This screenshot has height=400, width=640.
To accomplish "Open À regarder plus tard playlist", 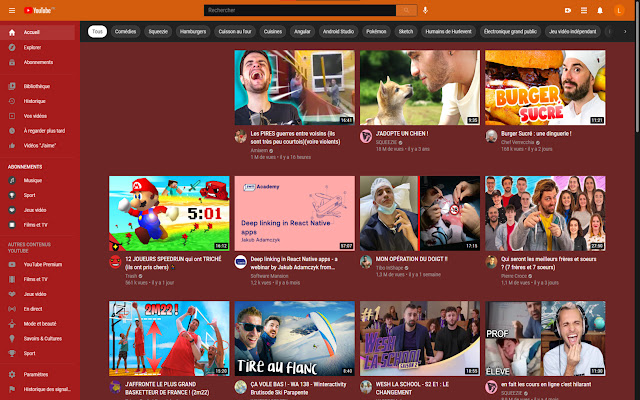I will coord(44,130).
